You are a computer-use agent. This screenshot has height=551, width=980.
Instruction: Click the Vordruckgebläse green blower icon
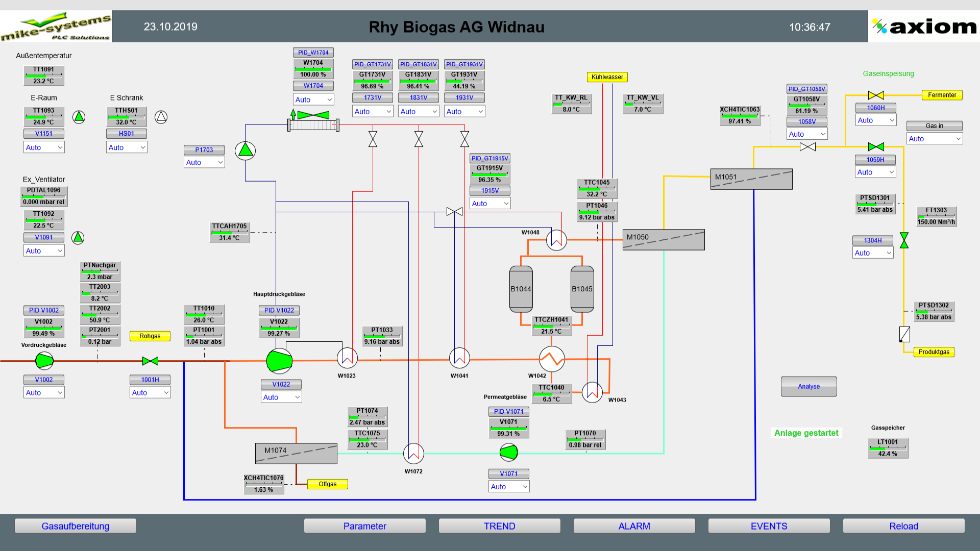click(x=44, y=361)
